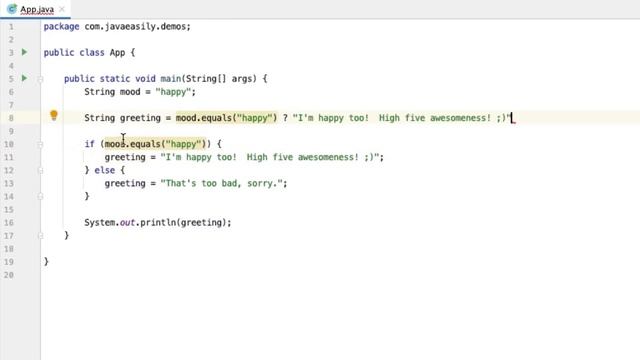Toggle the else fold marker on line 12
Viewport: 640px width, 360px height.
[x=40, y=170]
